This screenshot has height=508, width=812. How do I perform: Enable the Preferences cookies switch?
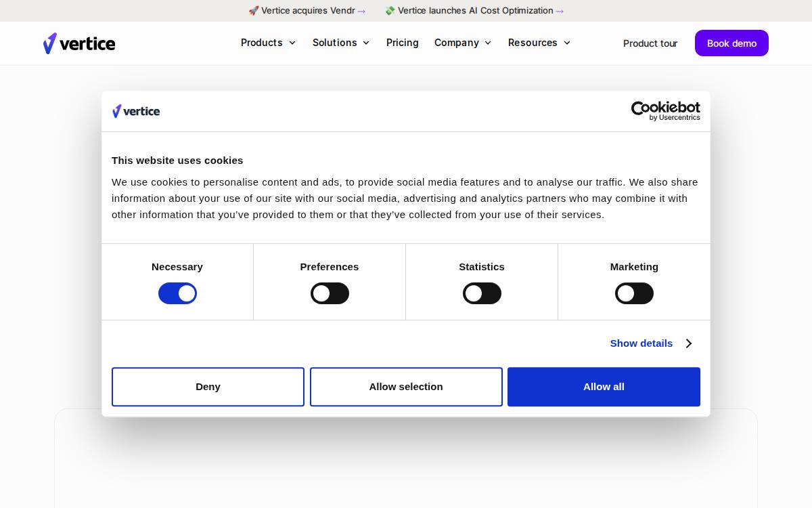(x=330, y=293)
